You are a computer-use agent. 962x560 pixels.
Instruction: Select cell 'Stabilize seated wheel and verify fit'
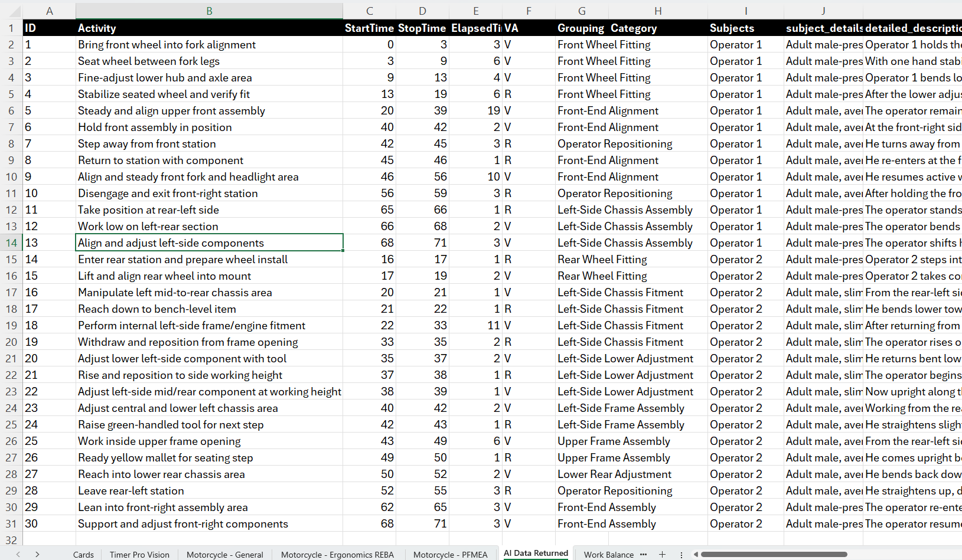[x=209, y=94]
